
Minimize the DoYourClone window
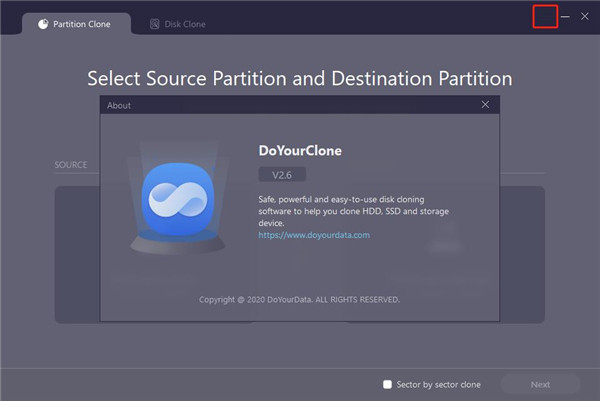(566, 17)
